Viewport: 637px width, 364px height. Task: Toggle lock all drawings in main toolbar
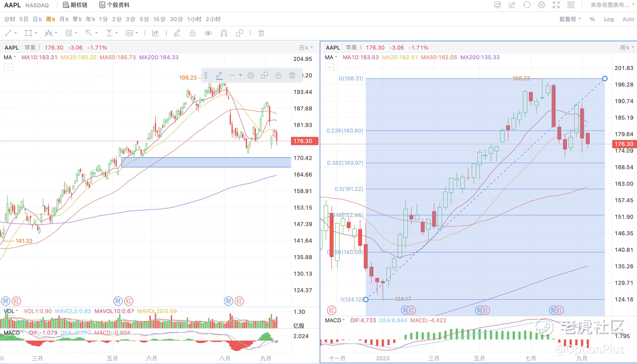193,33
